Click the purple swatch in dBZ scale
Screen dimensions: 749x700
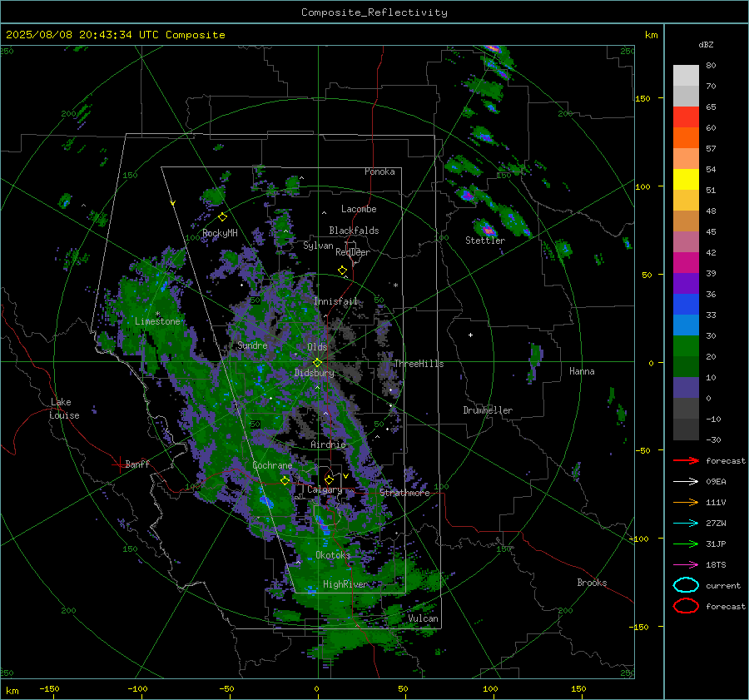click(x=686, y=284)
